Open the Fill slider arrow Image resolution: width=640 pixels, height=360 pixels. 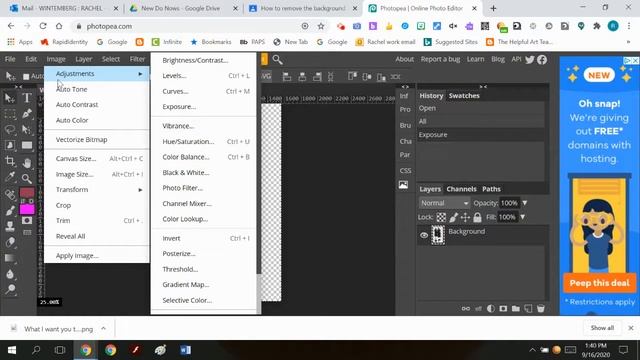coord(522,217)
